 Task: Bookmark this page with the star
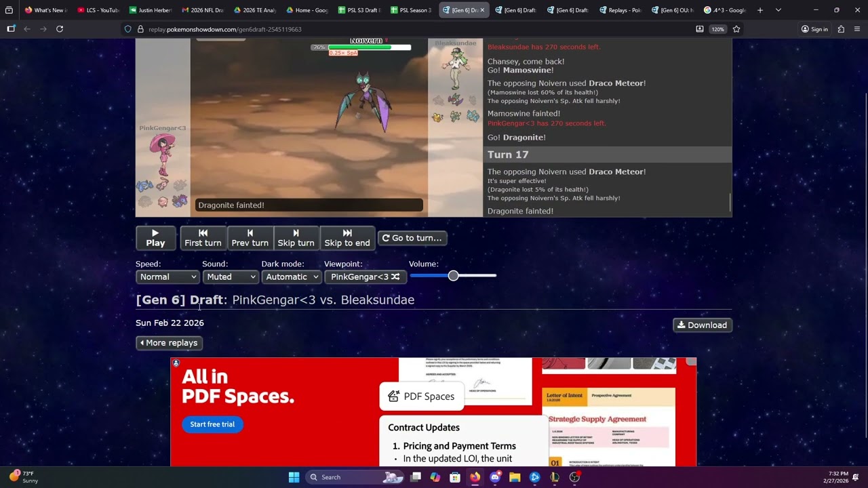tap(736, 29)
